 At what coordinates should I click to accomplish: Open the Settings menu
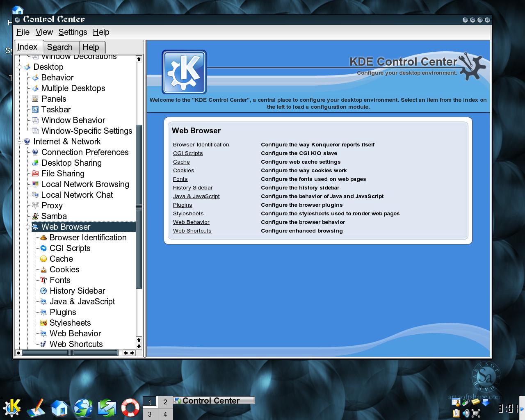73,32
